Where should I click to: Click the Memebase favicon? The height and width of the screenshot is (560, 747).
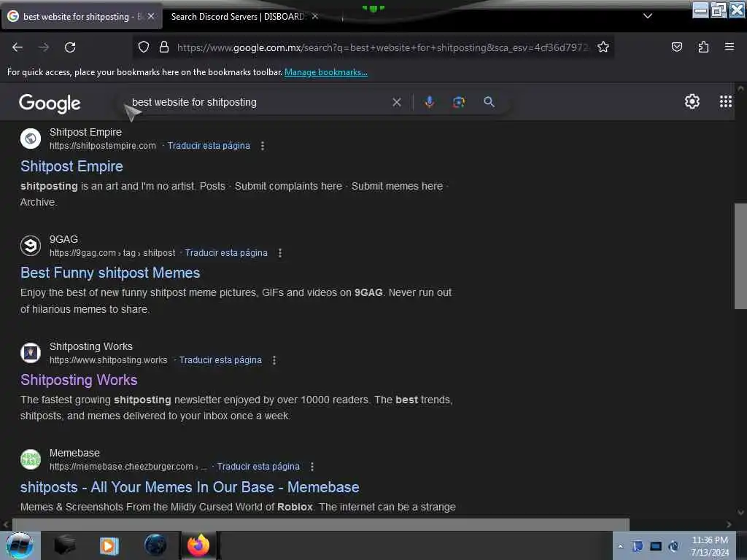click(x=31, y=459)
